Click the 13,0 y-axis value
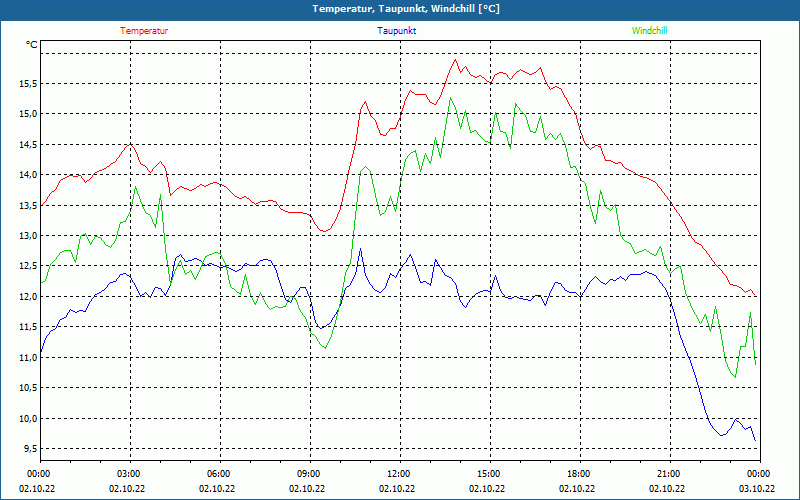The width and height of the screenshot is (800, 500). point(28,236)
